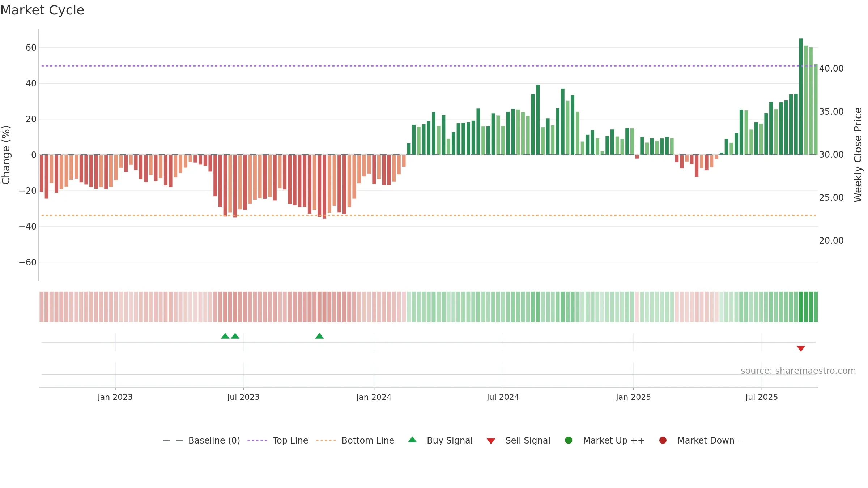The height and width of the screenshot is (488, 868).
Task: Click the Jul 2023 axis label
Action: click(x=243, y=397)
